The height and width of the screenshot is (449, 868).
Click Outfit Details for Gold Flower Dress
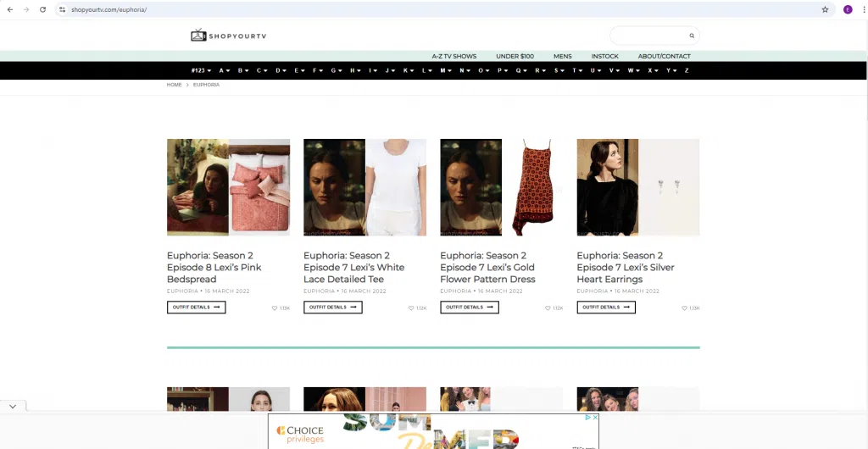[x=470, y=308]
